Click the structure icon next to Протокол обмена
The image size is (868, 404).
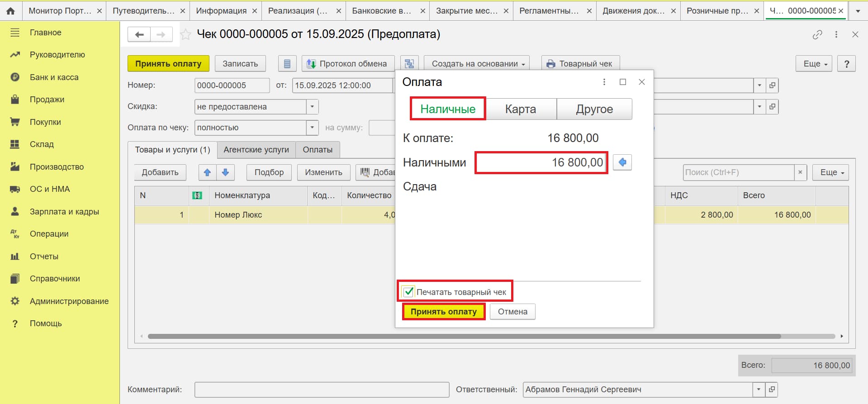point(409,64)
